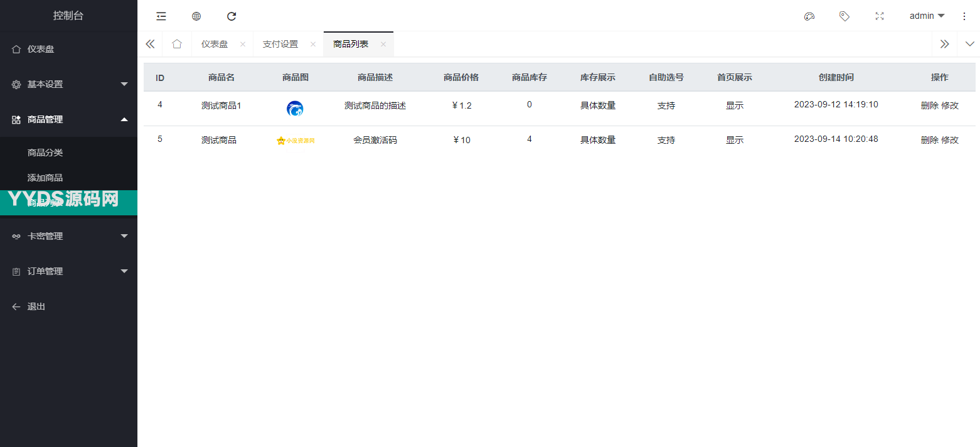This screenshot has height=447, width=980.
Task: Open the theme palette icon
Action: tap(809, 16)
